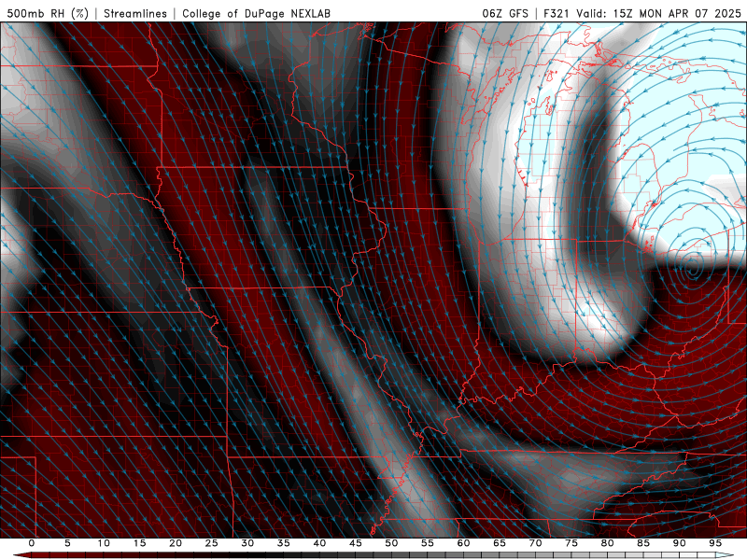
Task: Click the '500mb RH (%)' title text
Action: pyautogui.click(x=48, y=13)
